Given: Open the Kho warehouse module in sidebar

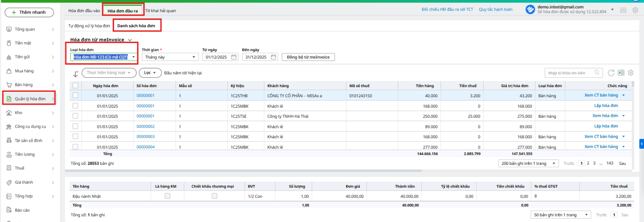Looking at the screenshot, I should point(19,113).
